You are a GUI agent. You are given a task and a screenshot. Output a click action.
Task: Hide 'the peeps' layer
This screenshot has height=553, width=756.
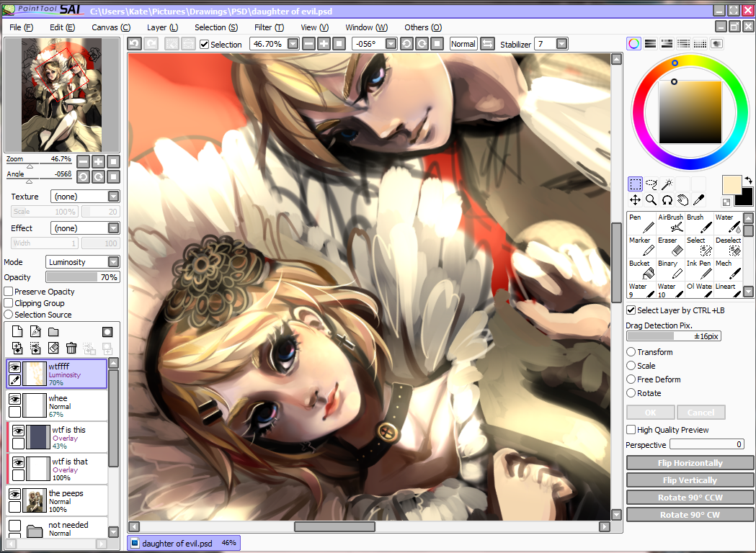[15, 494]
